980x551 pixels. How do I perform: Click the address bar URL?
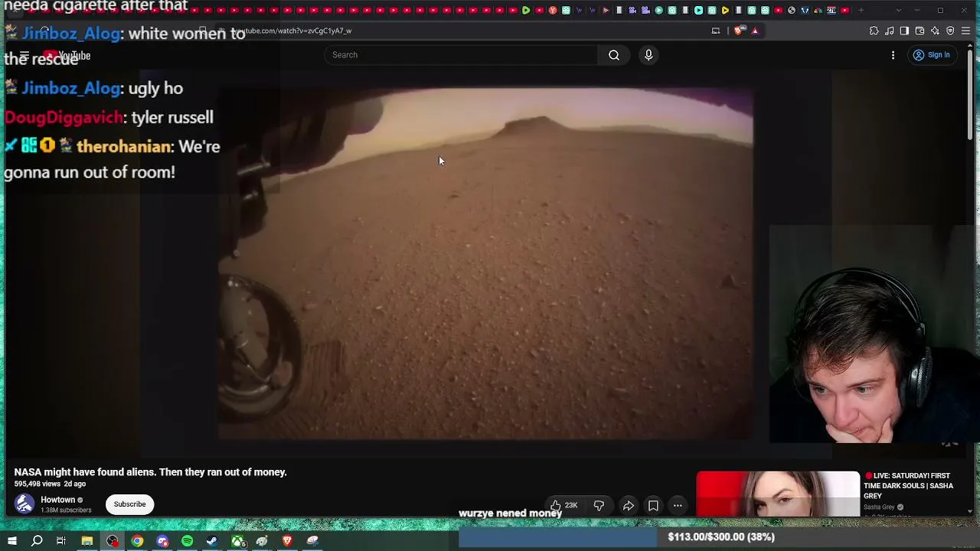292,31
